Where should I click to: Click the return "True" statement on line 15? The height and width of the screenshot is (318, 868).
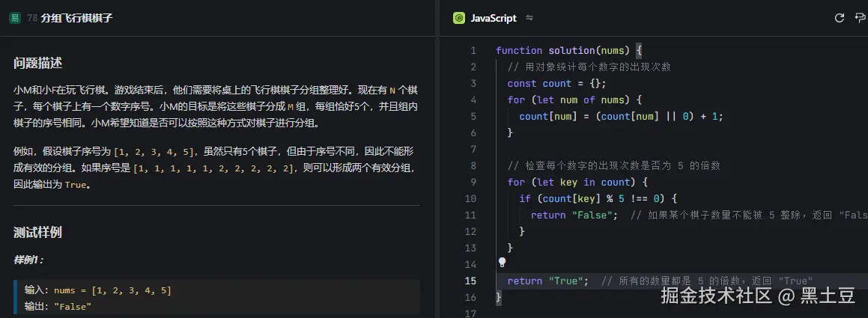pos(548,281)
